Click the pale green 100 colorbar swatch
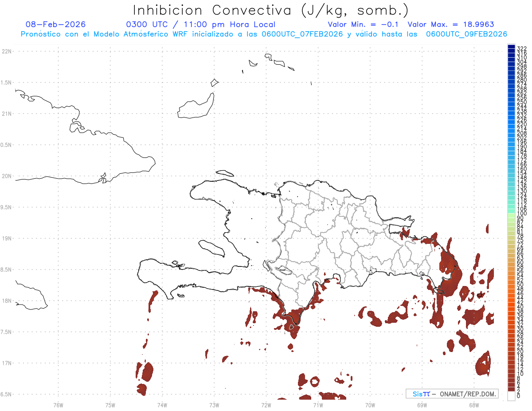Viewport: 532px width, 411px height. click(511, 215)
